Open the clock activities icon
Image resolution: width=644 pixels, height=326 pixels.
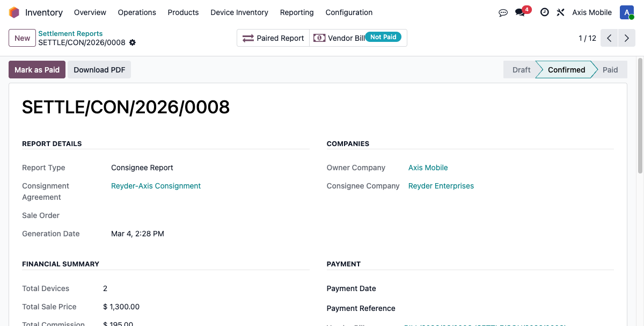[x=544, y=12]
